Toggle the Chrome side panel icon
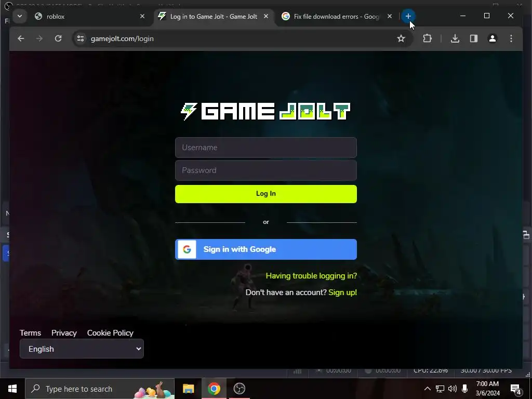Screen dimensions: 532x399 (x=474, y=38)
